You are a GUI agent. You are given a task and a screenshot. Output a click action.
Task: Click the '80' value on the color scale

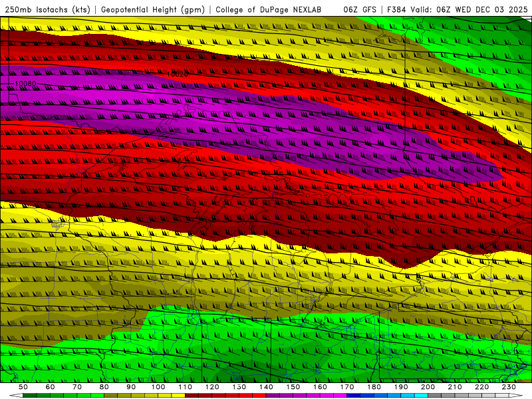[x=104, y=387]
